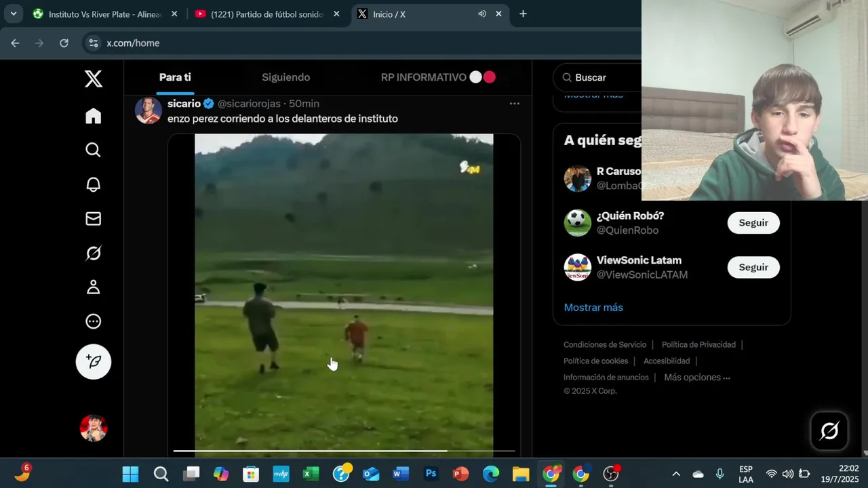
Task: Close the Instituto Vs River Plate tab
Action: 174,14
